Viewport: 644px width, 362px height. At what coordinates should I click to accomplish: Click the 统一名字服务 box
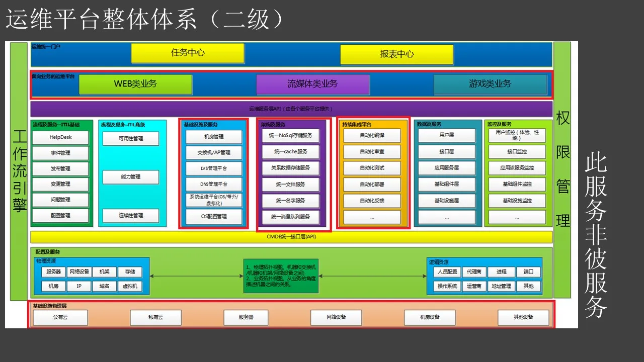tap(291, 201)
